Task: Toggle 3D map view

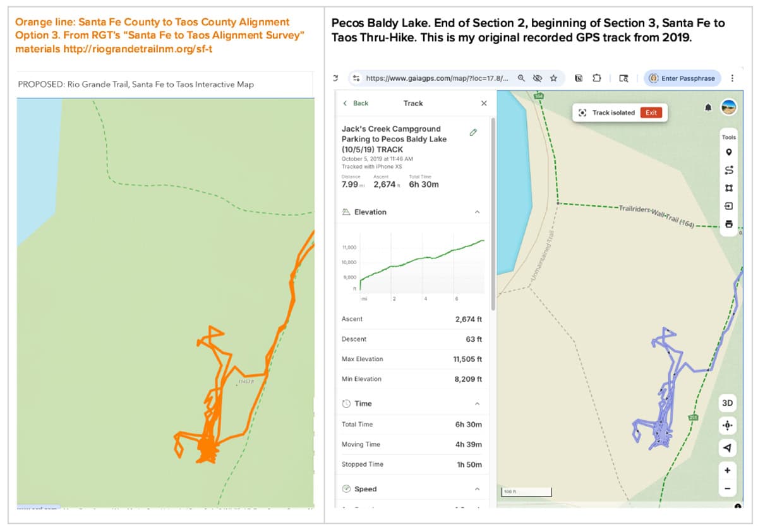Action: click(727, 403)
